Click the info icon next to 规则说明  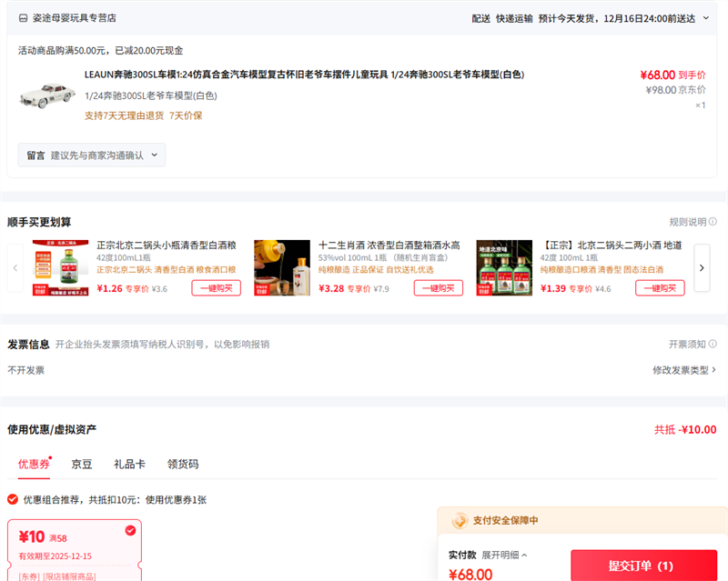tap(713, 222)
